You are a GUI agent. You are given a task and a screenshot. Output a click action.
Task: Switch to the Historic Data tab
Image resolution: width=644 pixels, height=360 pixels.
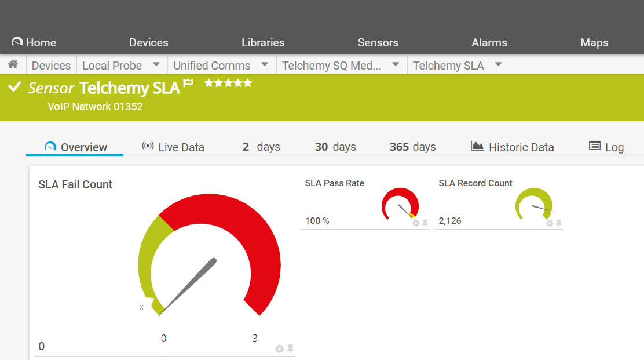(x=513, y=147)
